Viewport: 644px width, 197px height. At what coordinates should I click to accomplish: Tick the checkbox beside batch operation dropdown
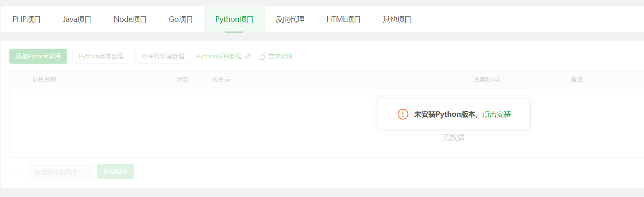click(19, 172)
